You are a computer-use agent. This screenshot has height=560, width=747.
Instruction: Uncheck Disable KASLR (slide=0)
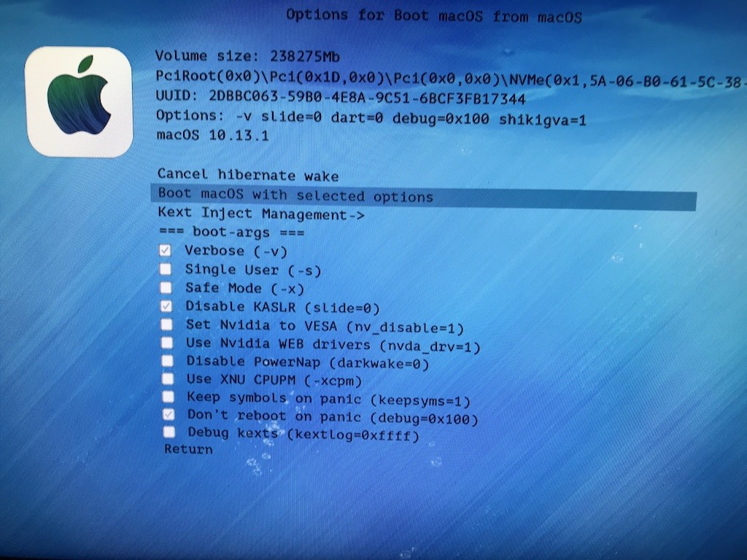[x=166, y=306]
